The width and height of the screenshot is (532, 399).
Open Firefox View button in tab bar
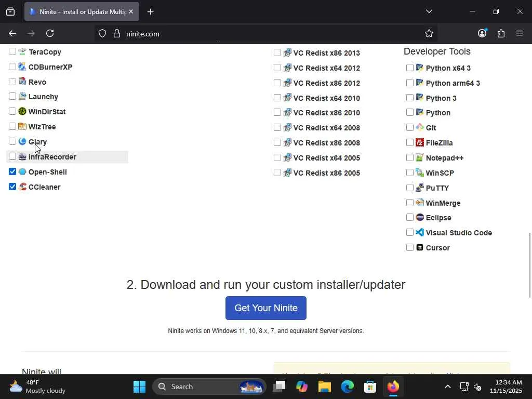tap(10, 11)
